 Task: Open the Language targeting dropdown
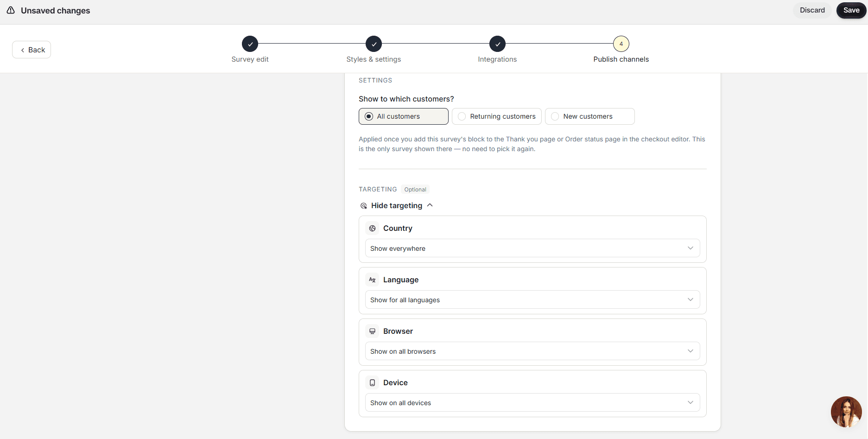tap(532, 299)
